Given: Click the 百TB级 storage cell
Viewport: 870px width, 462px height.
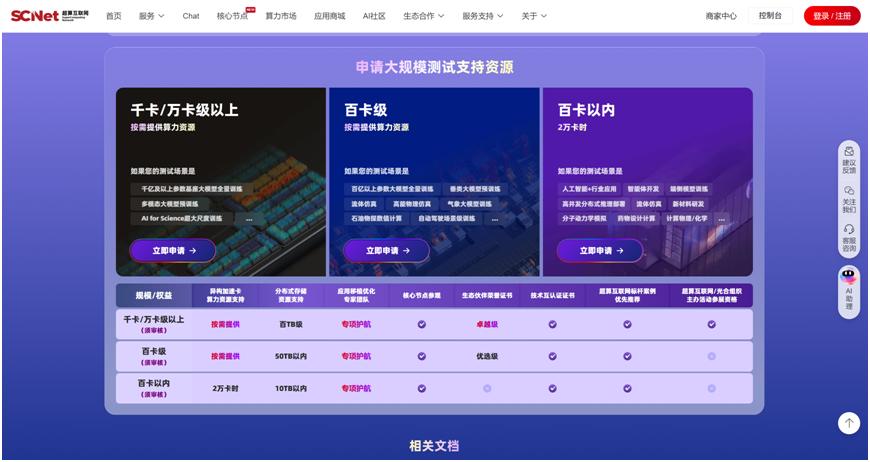Looking at the screenshot, I should tap(291, 324).
